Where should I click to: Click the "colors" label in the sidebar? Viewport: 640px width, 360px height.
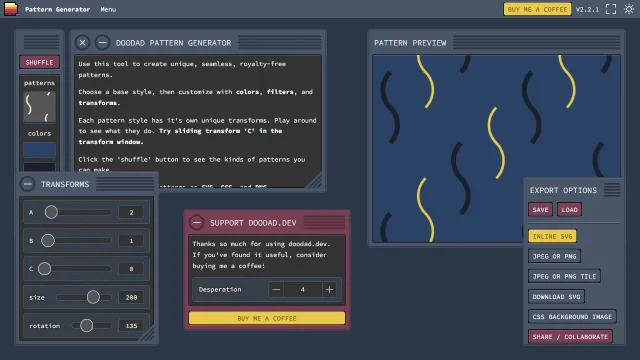[39, 133]
